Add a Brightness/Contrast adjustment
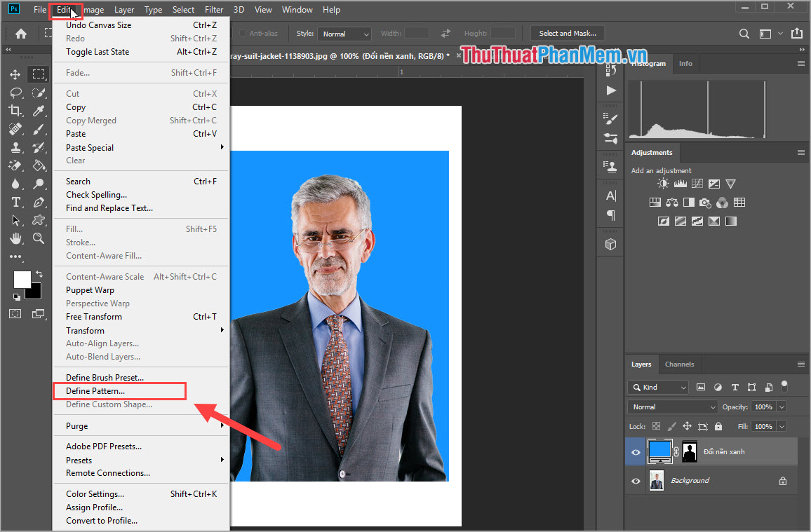Viewport: 811px width, 532px height. (x=662, y=183)
